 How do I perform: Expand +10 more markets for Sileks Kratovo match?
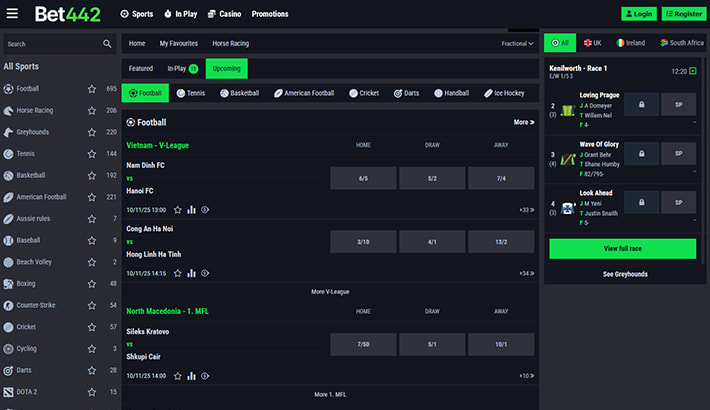pos(527,376)
